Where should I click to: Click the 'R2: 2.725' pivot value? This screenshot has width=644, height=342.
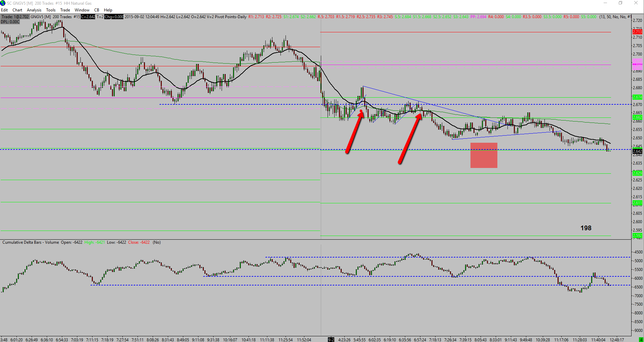click(x=274, y=17)
